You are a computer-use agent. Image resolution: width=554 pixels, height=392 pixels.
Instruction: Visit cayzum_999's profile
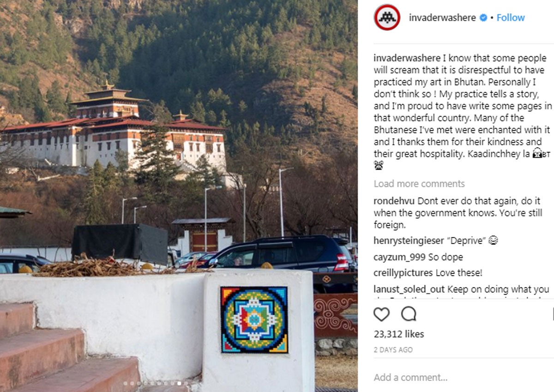[400, 257]
